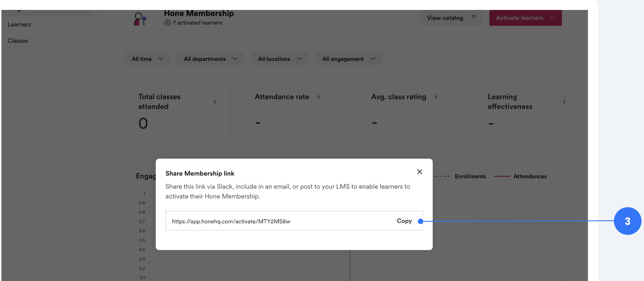Copy the membership activation link

point(404,221)
